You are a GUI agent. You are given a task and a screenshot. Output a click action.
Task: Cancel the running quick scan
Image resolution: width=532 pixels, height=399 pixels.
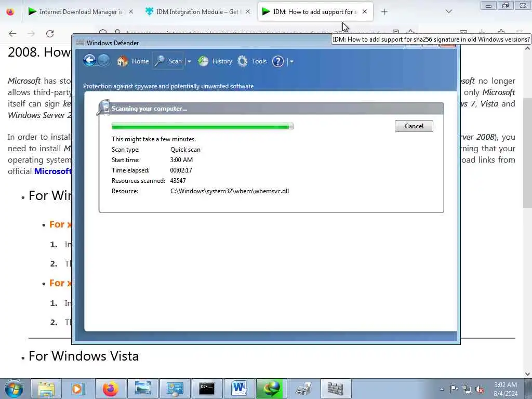tap(414, 126)
